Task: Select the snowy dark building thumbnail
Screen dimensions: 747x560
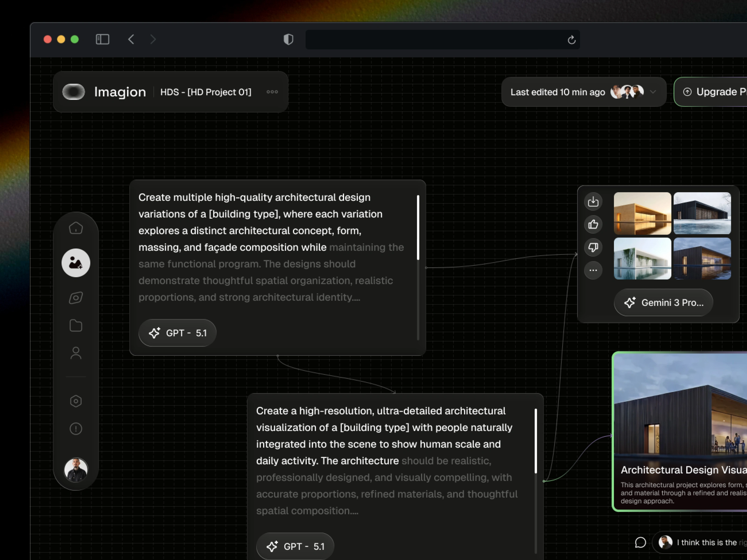Action: 702,213
